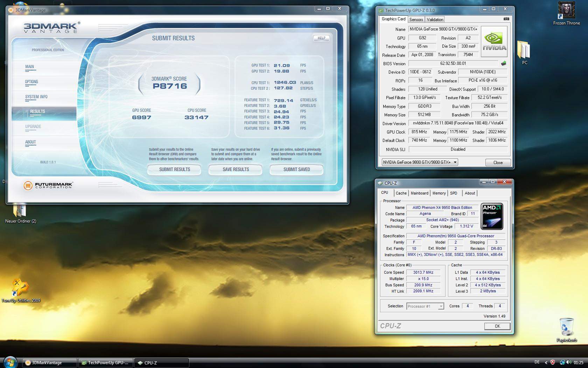Select the Graphics Card tab in GPU-Z

[x=393, y=19]
